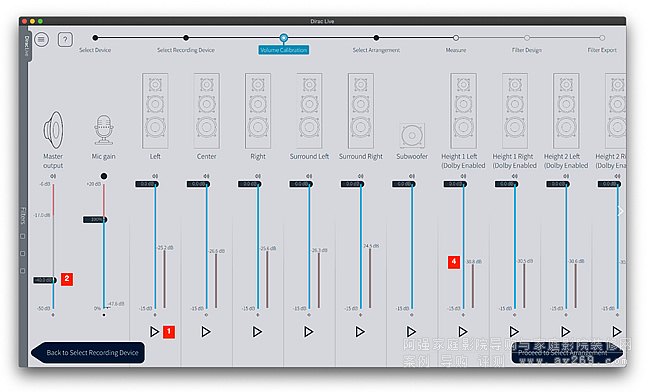Click Proceed to Select Arrangement button
650x392 pixels.
coord(567,353)
